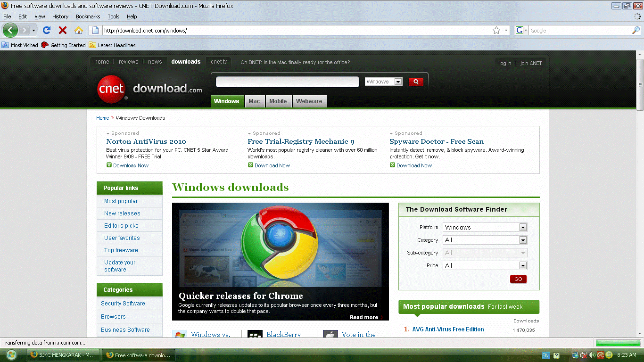This screenshot has width=644, height=362.
Task: Click the red CNET search button
Action: coord(416,82)
